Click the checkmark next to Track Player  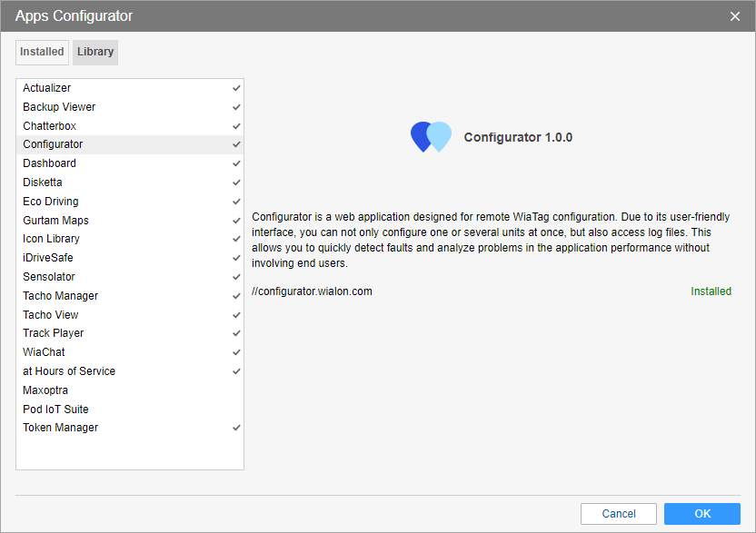click(236, 333)
